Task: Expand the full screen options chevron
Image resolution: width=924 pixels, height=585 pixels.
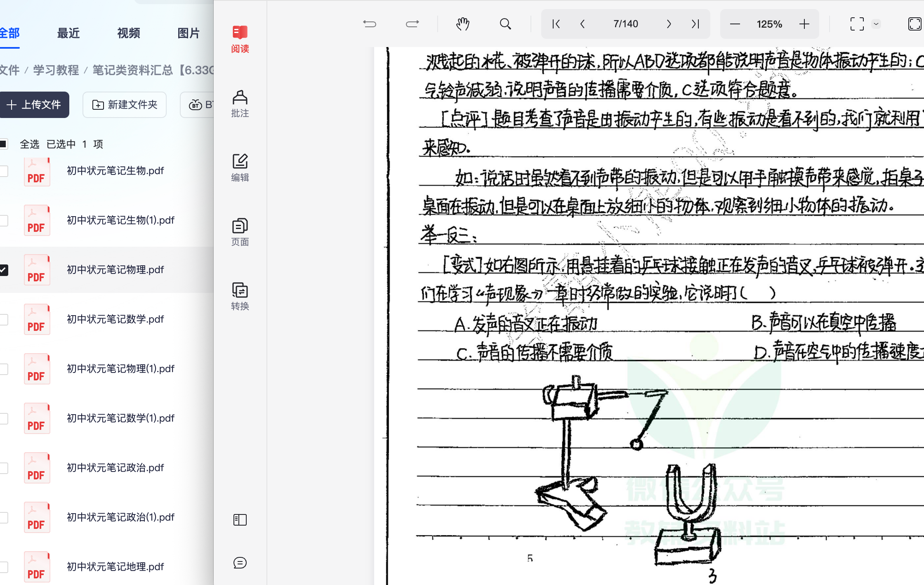Action: click(x=876, y=24)
